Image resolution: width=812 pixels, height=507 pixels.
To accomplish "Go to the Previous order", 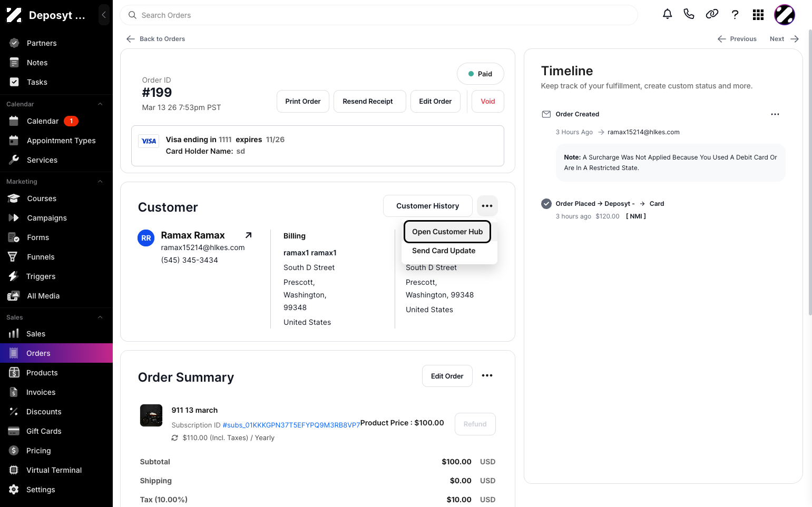I will (x=737, y=39).
